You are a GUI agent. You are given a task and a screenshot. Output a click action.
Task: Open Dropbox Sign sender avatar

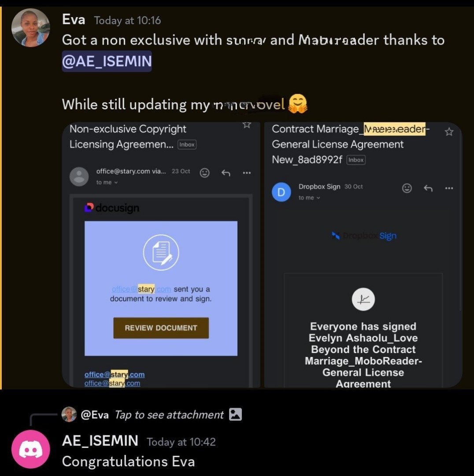tap(281, 192)
